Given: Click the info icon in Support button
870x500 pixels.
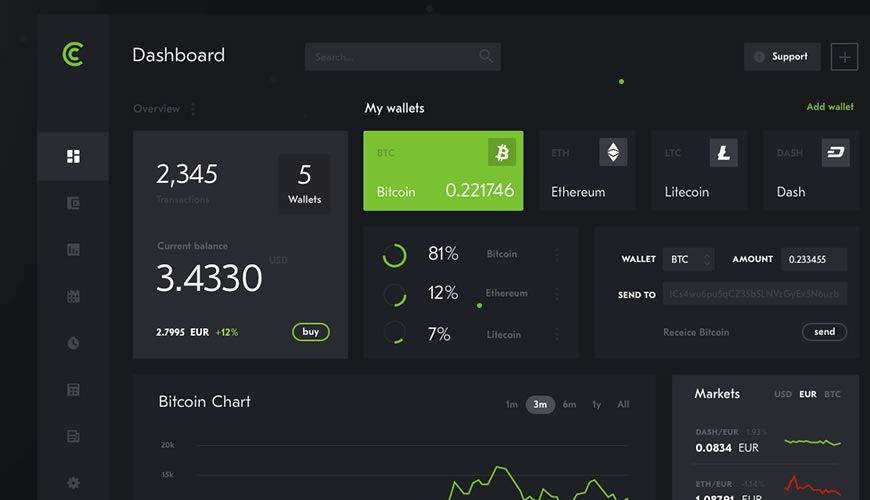Looking at the screenshot, I should pos(759,57).
